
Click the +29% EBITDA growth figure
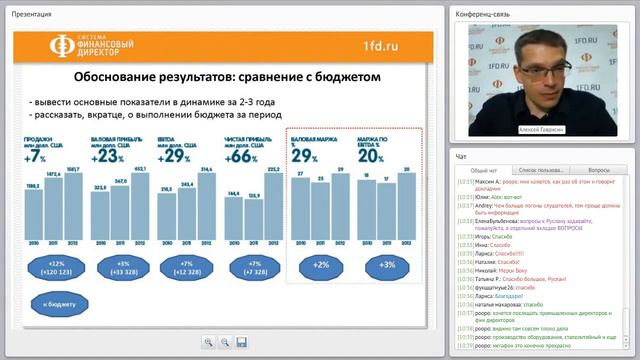pos(174,156)
